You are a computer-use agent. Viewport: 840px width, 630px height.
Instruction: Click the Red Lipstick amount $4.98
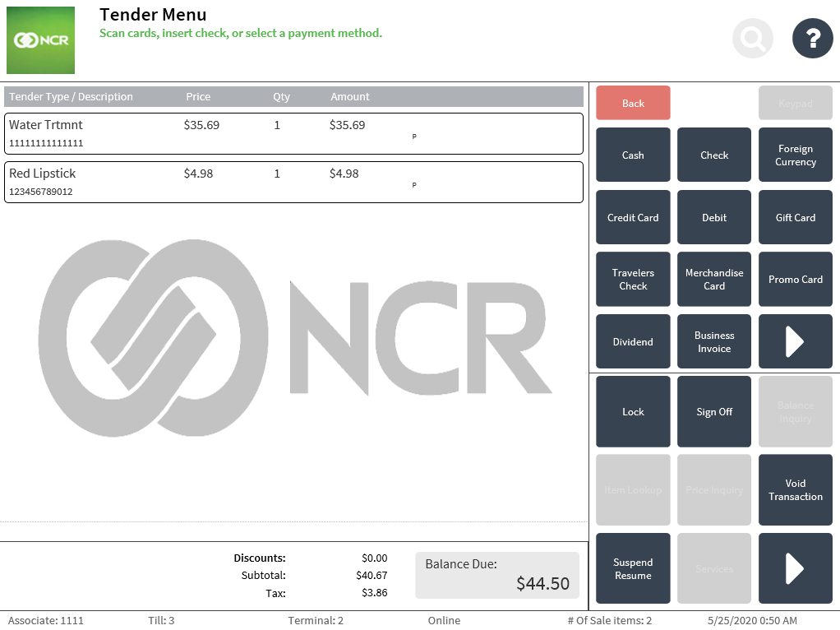coord(344,174)
